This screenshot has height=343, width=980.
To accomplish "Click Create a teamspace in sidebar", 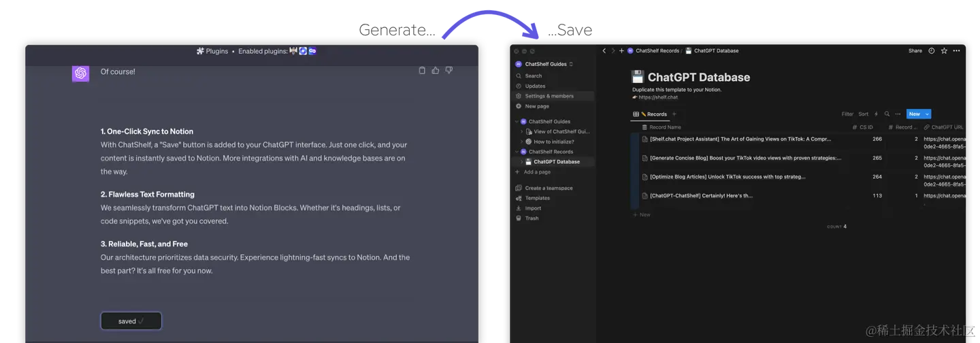I will point(544,188).
